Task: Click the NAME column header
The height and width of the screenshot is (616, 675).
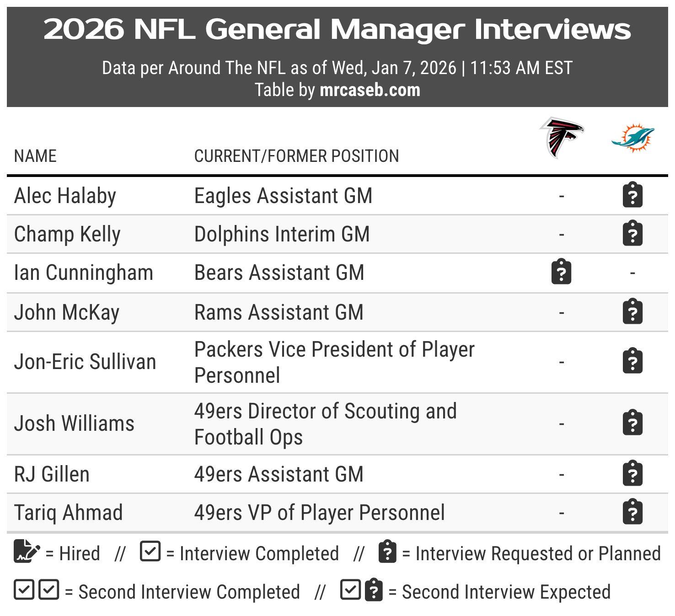Action: coord(36,156)
